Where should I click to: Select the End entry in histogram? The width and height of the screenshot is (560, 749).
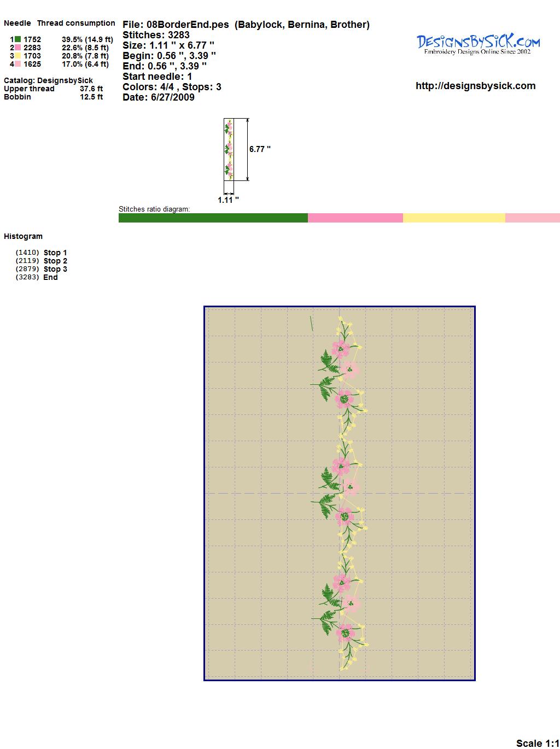click(x=50, y=277)
